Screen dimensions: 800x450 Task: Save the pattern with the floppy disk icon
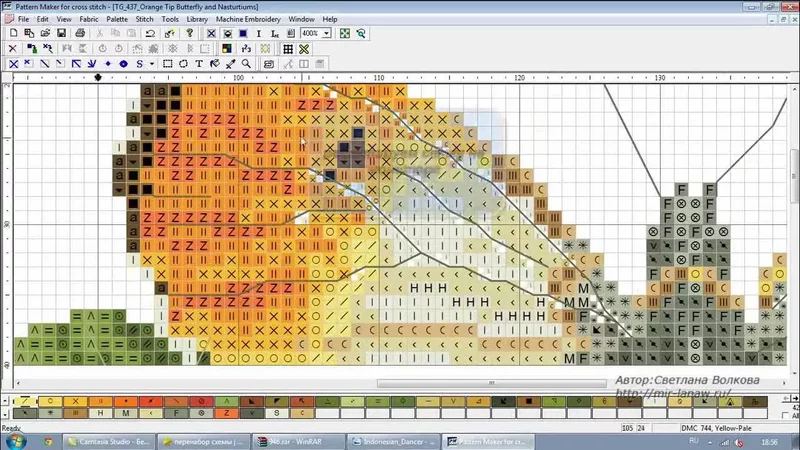pos(61,33)
